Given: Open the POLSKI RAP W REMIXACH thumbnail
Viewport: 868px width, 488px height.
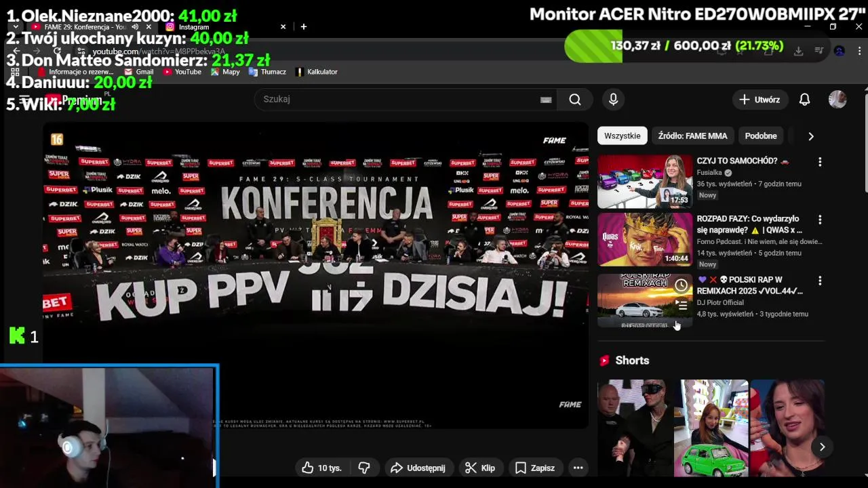Looking at the screenshot, I should point(645,300).
